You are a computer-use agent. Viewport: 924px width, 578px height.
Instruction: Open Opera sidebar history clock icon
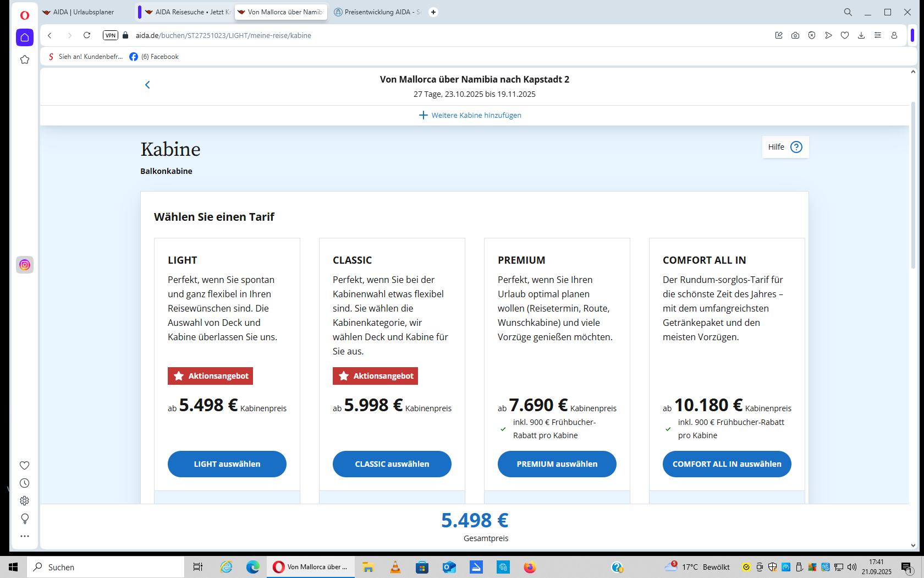point(25,483)
